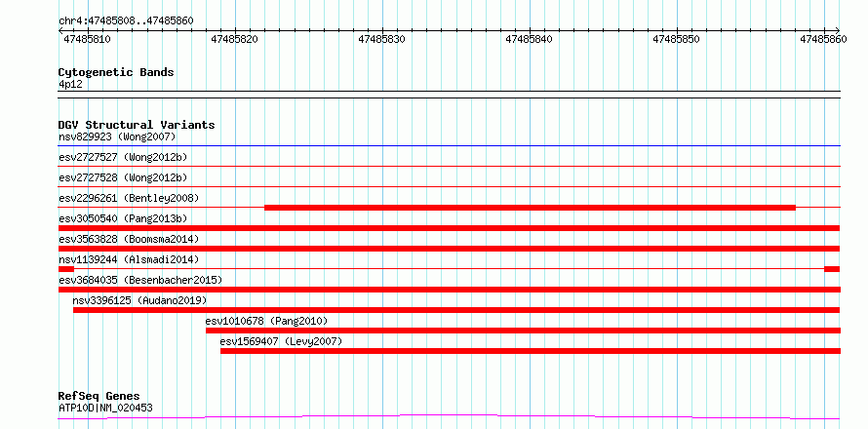Click the red esv1569407 variant bar
The image size is (868, 429).
pyautogui.click(x=531, y=351)
